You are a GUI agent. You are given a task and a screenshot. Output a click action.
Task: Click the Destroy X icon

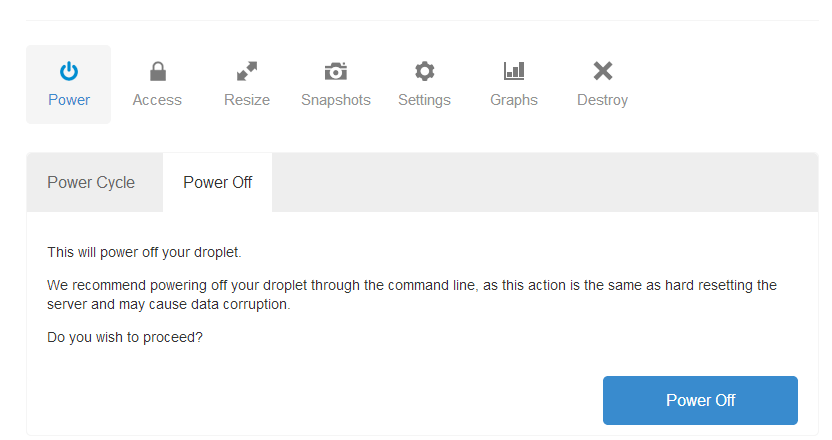click(602, 71)
